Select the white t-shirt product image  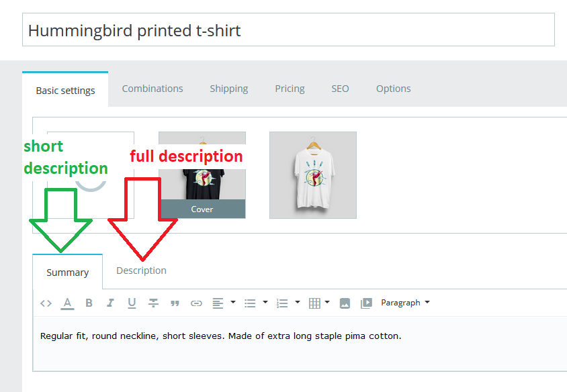[x=313, y=175]
